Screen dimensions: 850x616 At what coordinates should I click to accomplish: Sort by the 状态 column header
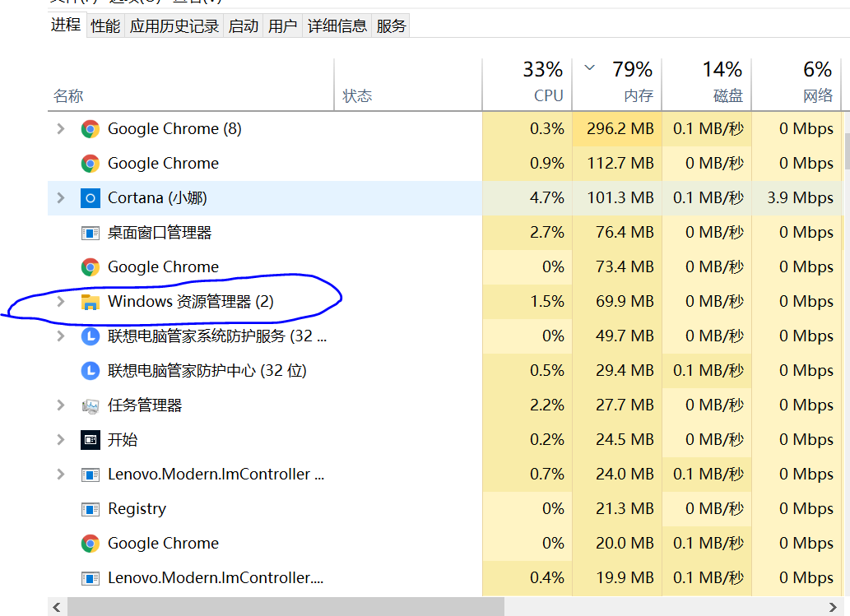click(x=408, y=85)
